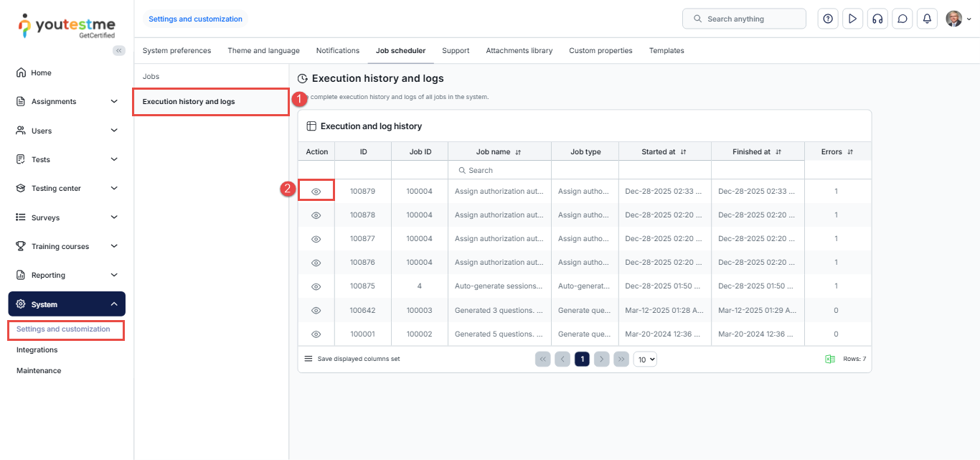Open the rows per page dropdown

pyautogui.click(x=645, y=359)
